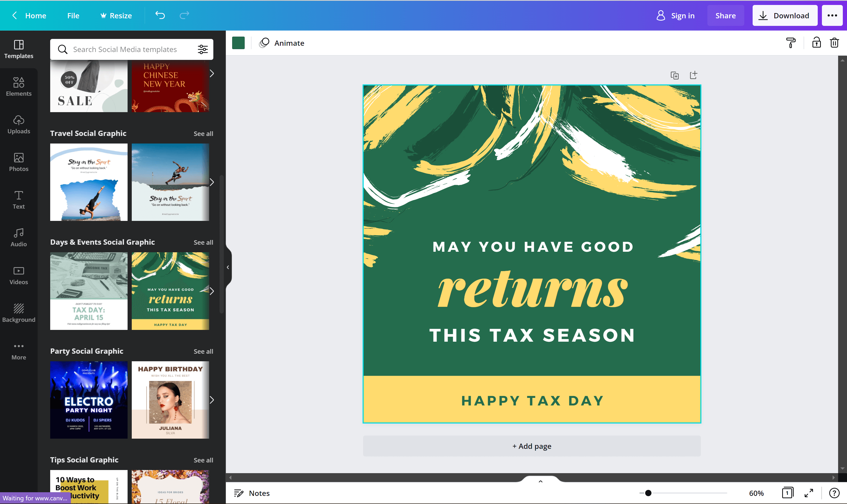Viewport: 847px width, 504px height.
Task: Select the Sale 50% off template thumbnail
Action: tap(89, 86)
